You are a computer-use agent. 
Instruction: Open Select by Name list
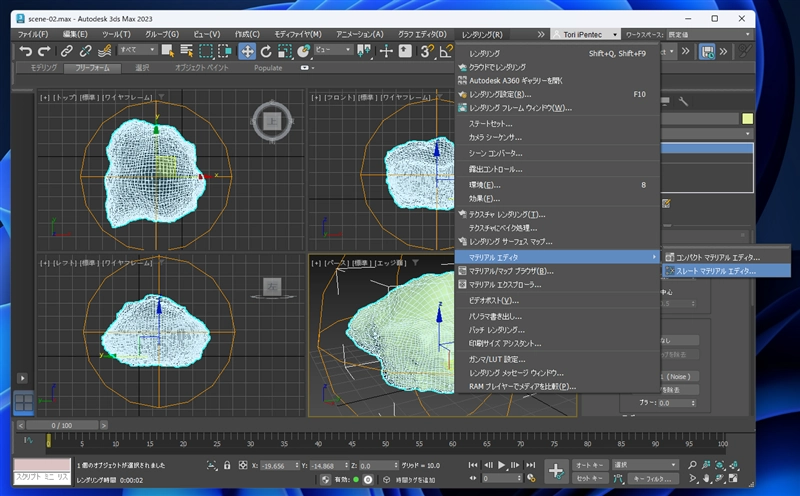[x=186, y=51]
